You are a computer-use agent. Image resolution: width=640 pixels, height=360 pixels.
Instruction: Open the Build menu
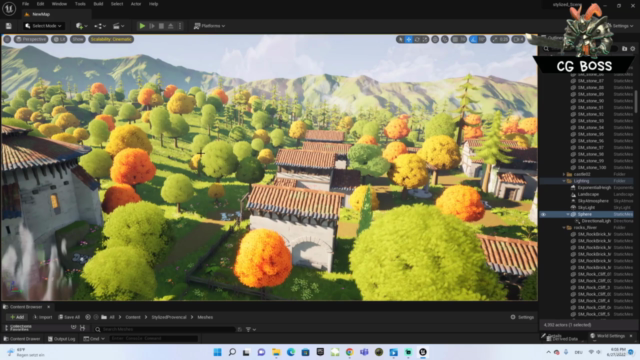click(98, 4)
